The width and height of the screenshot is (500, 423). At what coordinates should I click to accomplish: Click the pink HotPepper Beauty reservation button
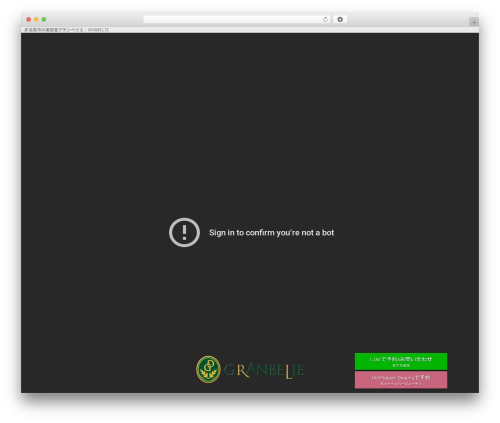coord(401,380)
